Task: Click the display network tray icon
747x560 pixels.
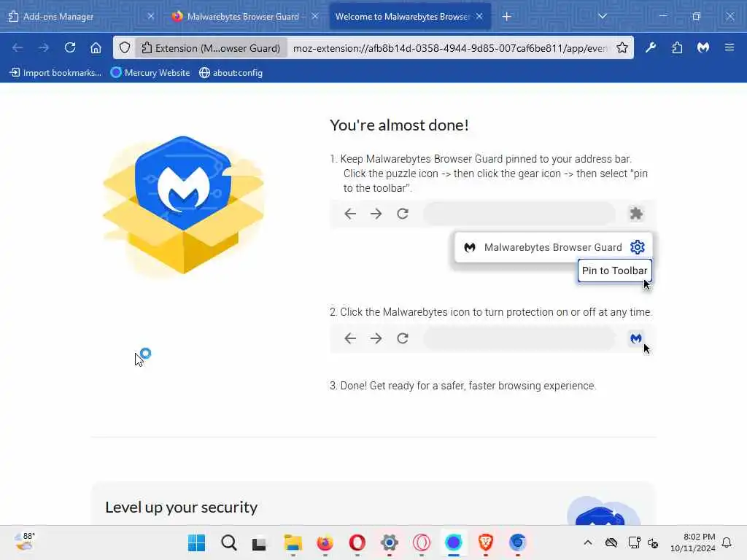Action: click(634, 542)
